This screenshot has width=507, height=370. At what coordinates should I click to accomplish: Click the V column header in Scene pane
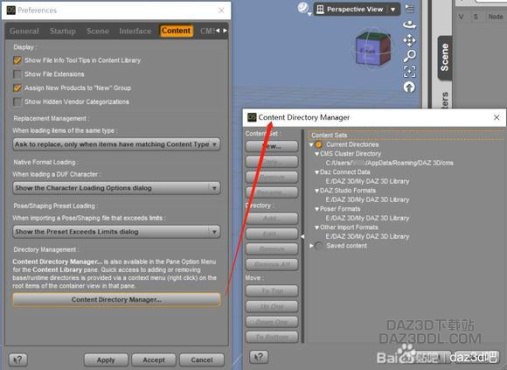click(x=461, y=17)
